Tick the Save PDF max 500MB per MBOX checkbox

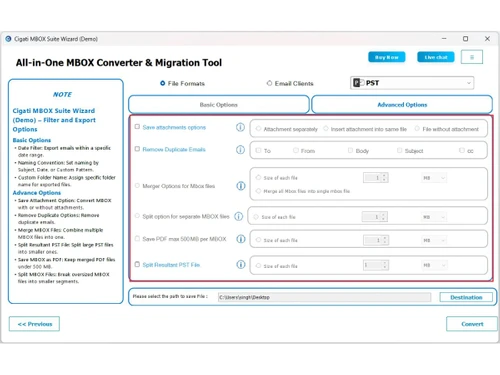(137, 238)
